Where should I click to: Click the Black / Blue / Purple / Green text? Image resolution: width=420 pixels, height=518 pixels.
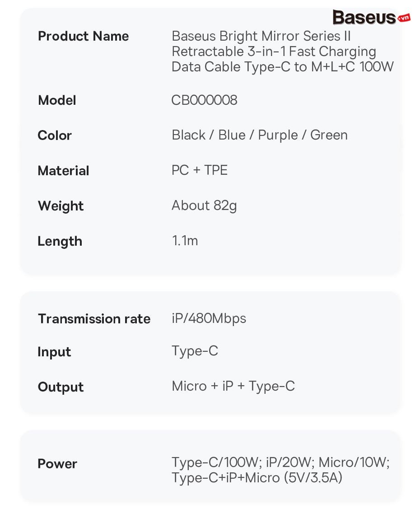tap(259, 135)
